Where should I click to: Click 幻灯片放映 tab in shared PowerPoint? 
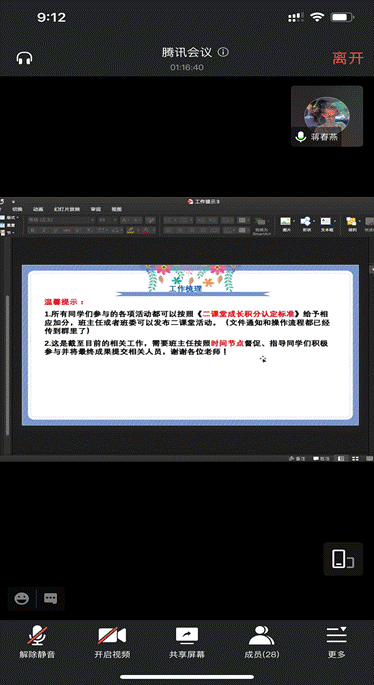coord(67,209)
